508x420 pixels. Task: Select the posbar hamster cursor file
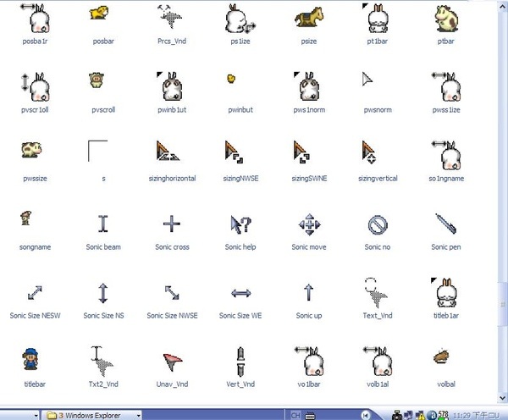[99, 13]
